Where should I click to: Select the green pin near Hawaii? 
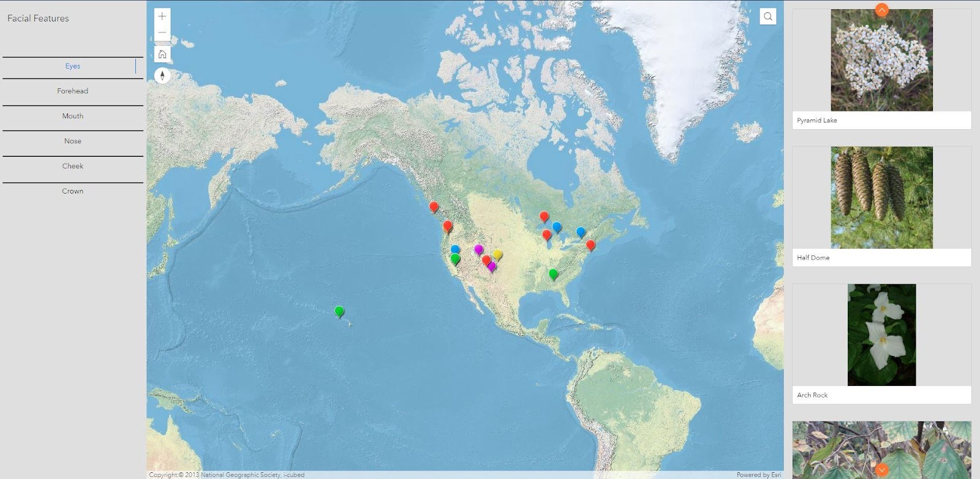(x=339, y=311)
